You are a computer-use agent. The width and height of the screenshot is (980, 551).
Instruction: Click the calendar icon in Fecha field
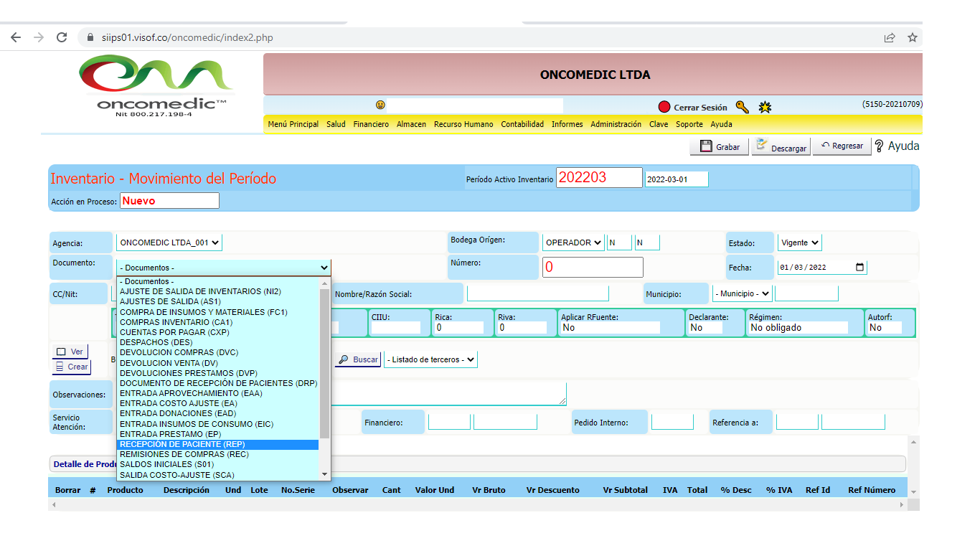(x=860, y=268)
